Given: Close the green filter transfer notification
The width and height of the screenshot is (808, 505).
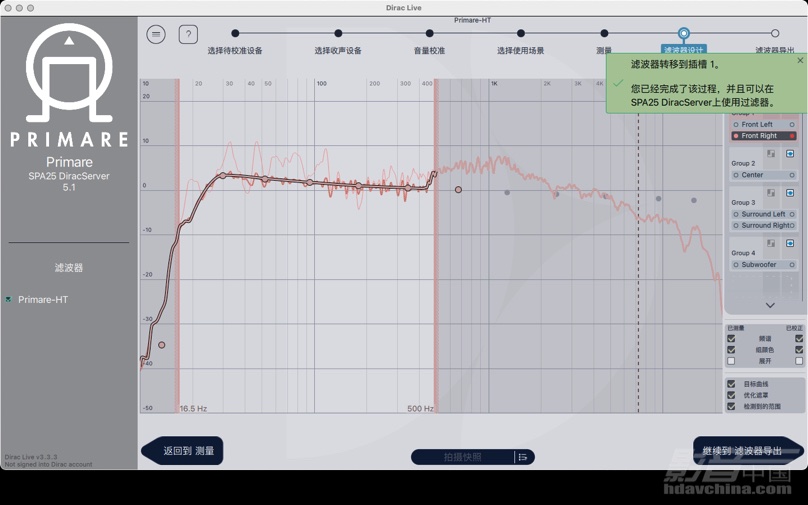Looking at the screenshot, I should tap(800, 60).
